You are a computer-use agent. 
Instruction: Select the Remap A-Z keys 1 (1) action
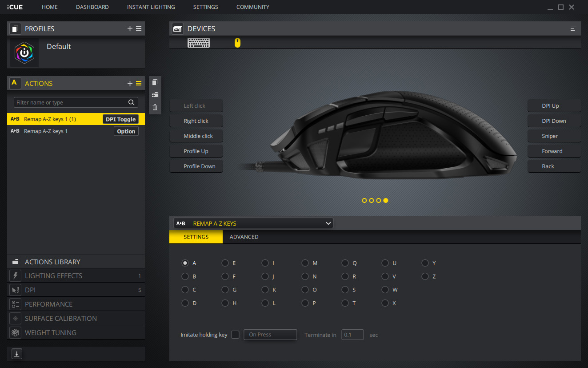point(76,119)
